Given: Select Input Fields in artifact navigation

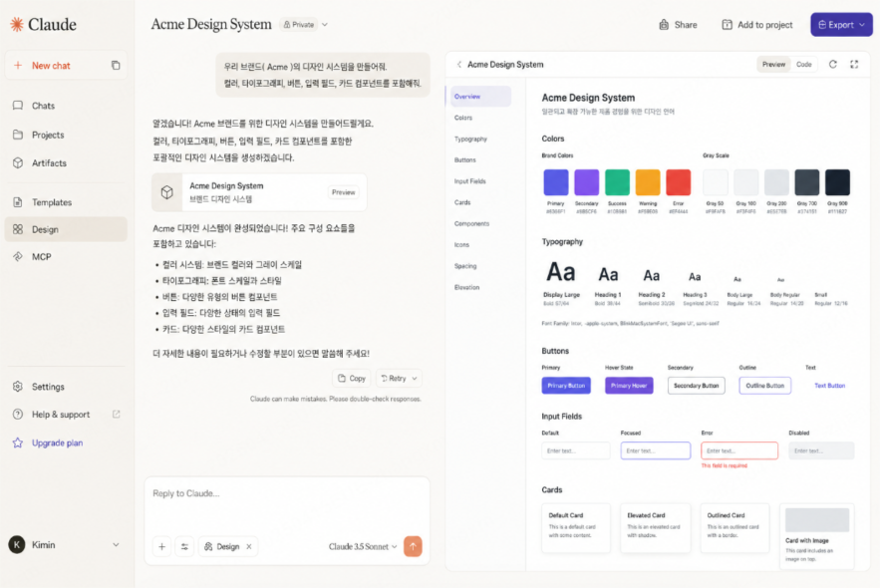Looking at the screenshot, I should click(469, 181).
